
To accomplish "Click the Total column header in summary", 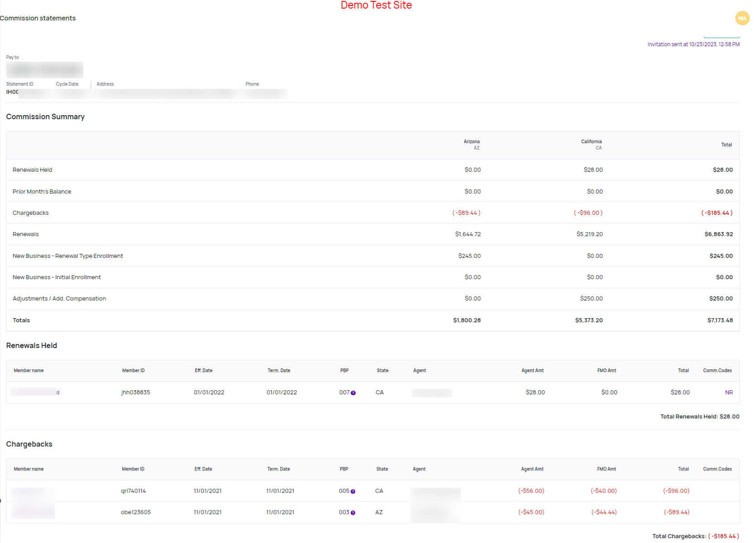I will coord(727,145).
